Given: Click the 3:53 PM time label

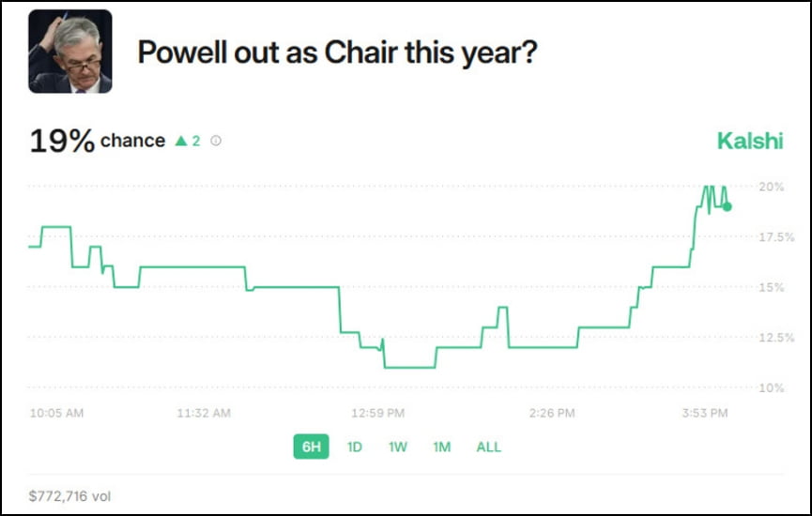Looking at the screenshot, I should pyautogui.click(x=705, y=413).
